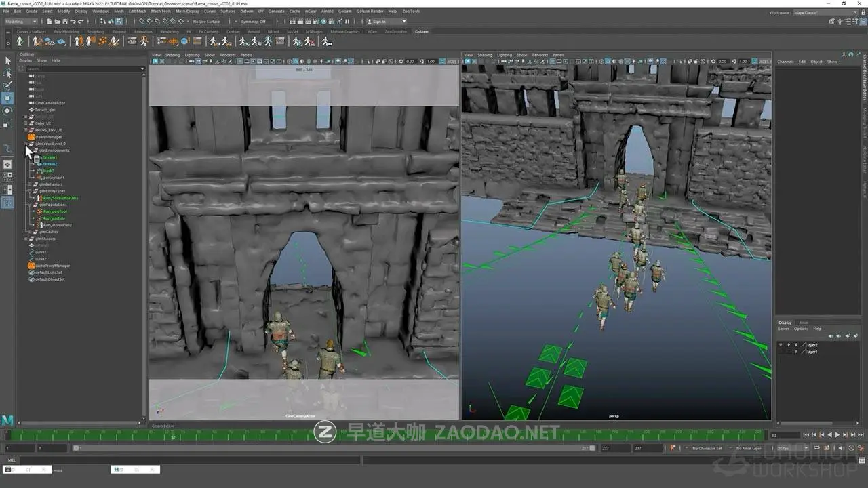
Task: Click the New Scene icon
Action: point(49,22)
